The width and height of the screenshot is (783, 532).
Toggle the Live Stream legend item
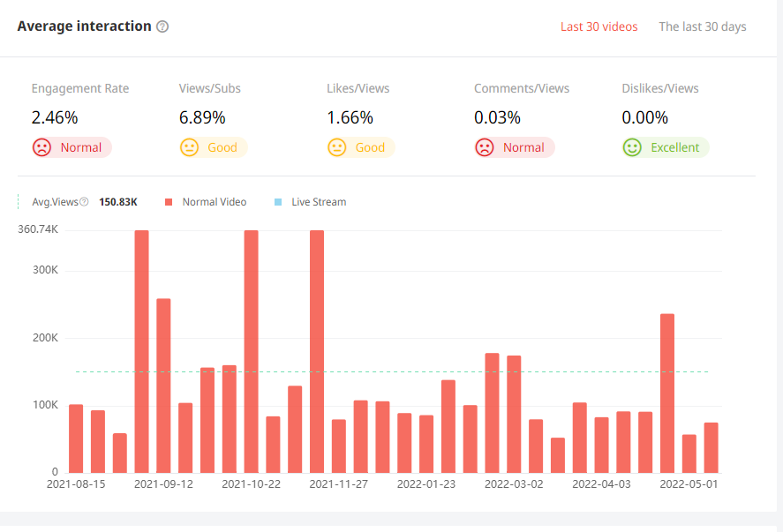tap(318, 202)
